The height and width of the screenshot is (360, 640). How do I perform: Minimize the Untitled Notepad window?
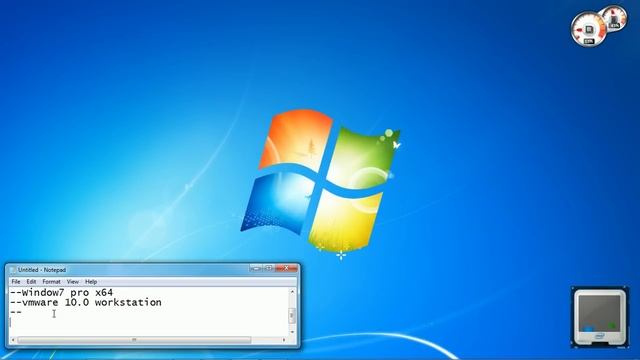point(256,268)
